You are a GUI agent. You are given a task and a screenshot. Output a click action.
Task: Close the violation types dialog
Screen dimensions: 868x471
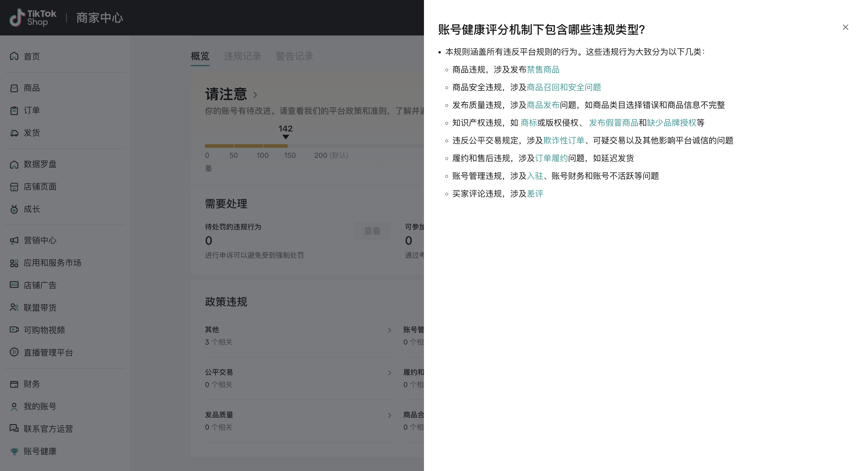[x=846, y=27]
